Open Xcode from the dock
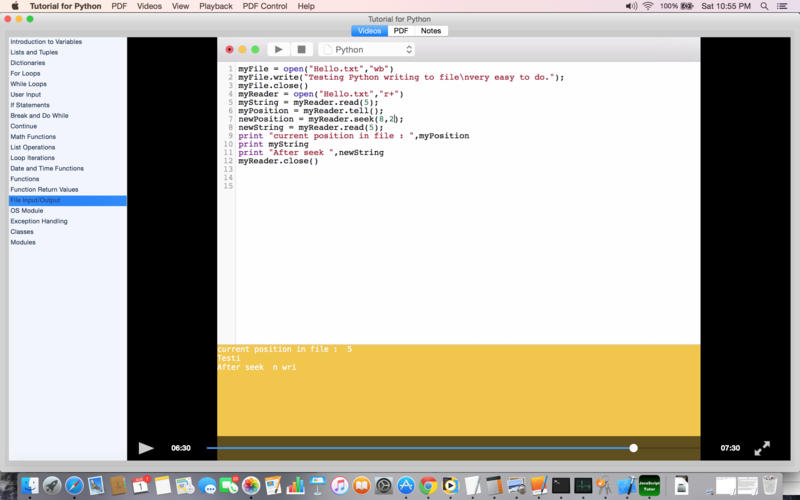Image resolution: width=800 pixels, height=500 pixels. click(x=627, y=485)
